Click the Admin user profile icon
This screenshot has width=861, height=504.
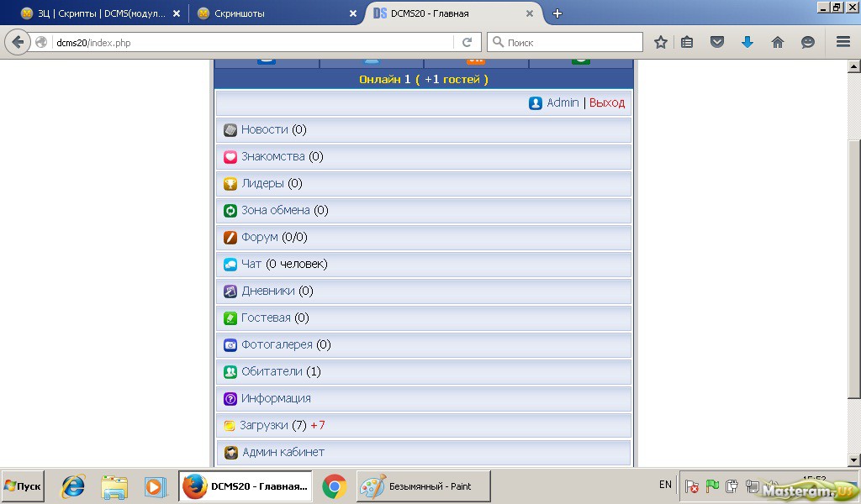[x=536, y=103]
